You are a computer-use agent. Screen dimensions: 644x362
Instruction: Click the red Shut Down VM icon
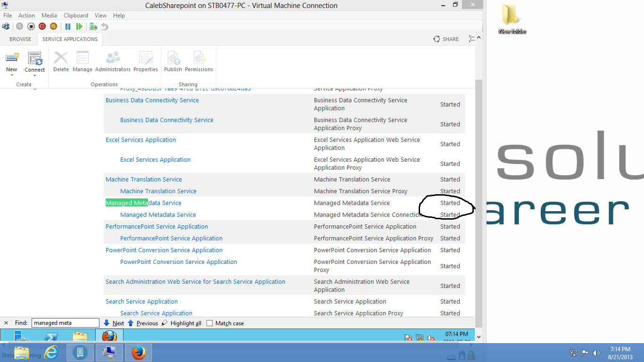pos(42,26)
